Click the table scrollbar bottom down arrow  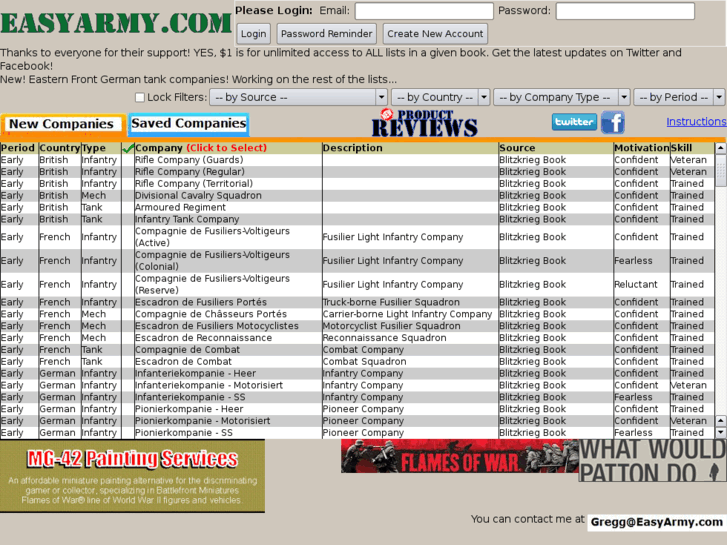pyautogui.click(x=720, y=432)
